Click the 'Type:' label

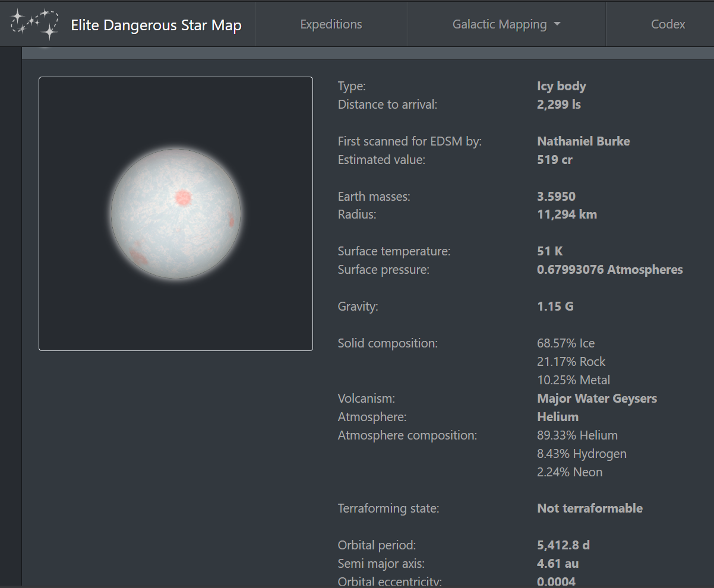tap(352, 86)
